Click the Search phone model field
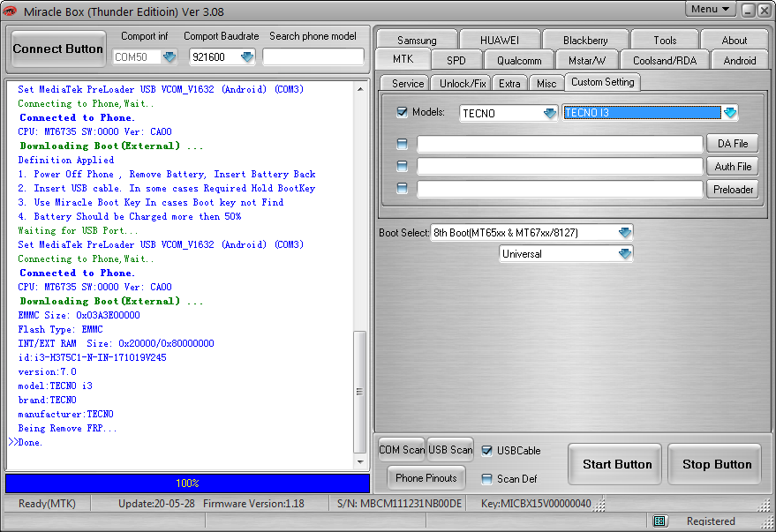776x532 pixels. pos(313,56)
